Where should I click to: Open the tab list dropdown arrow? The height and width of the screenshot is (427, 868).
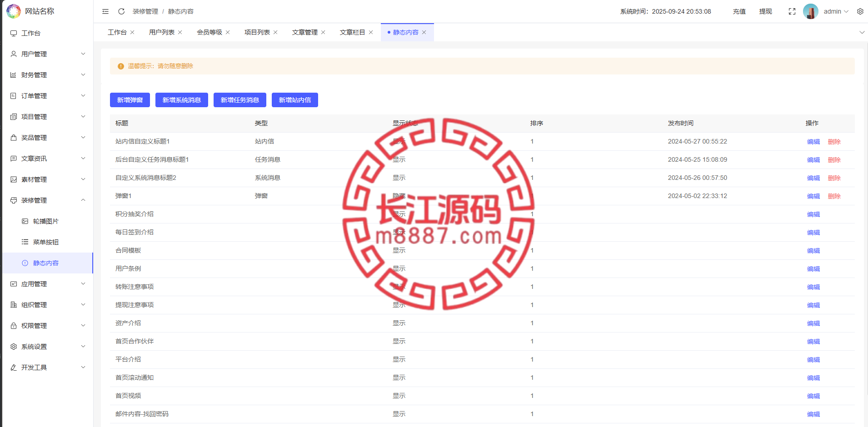tap(862, 32)
